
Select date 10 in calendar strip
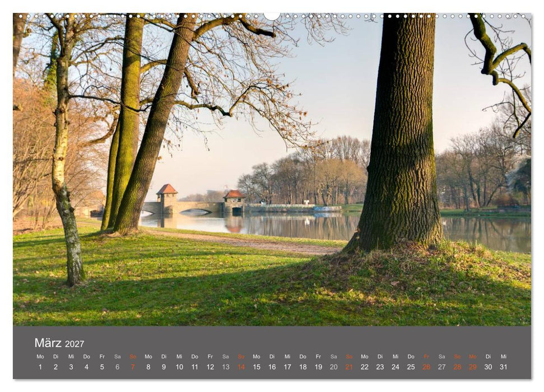click(179, 367)
